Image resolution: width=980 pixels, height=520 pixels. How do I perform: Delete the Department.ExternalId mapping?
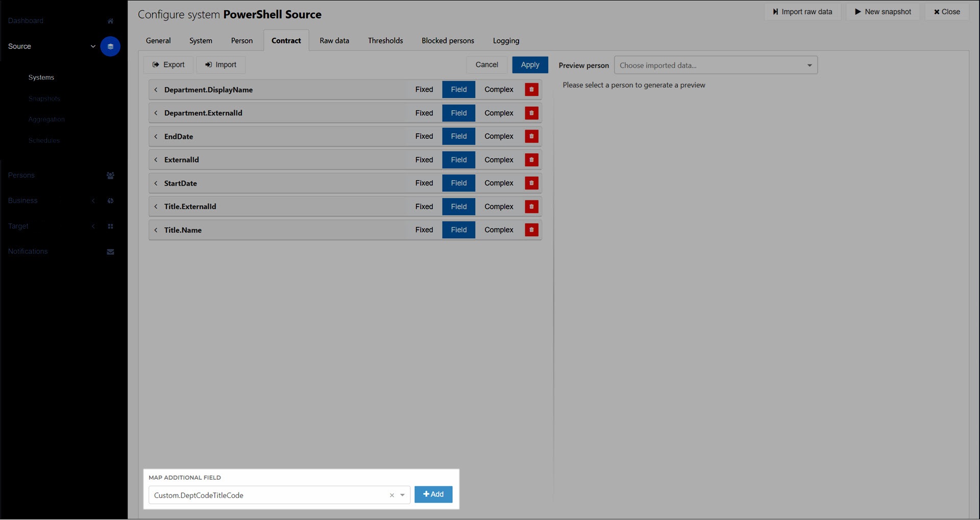point(531,113)
